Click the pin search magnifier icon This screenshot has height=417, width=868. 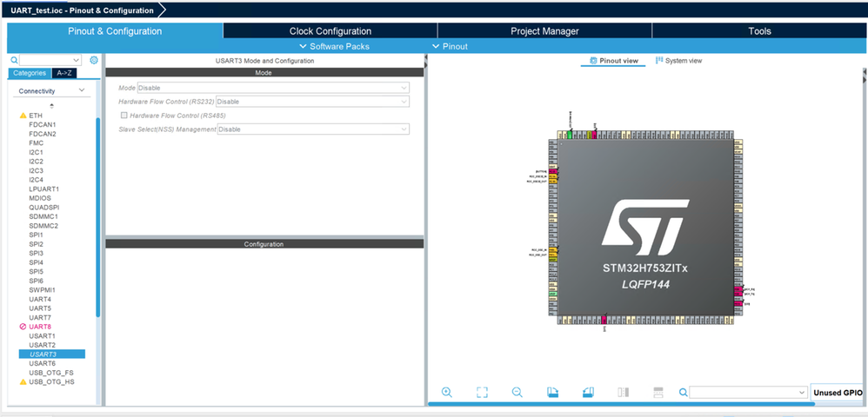(x=684, y=392)
